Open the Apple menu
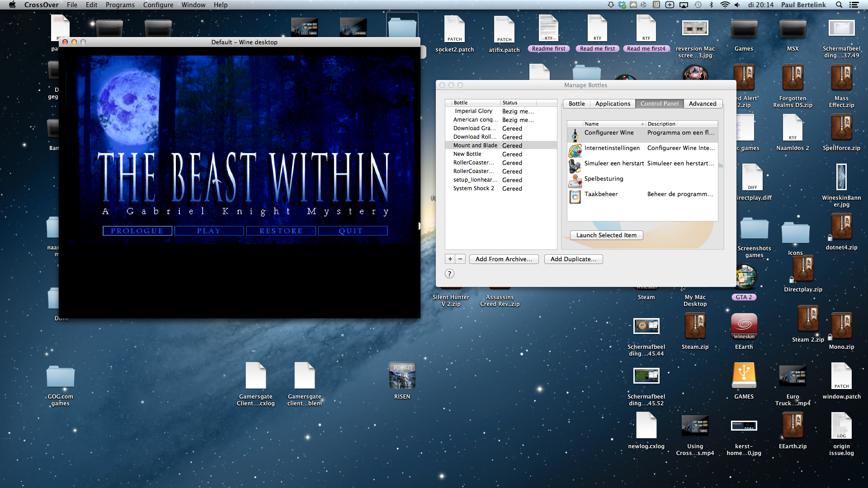Screen dimensions: 868x488 point(12,5)
